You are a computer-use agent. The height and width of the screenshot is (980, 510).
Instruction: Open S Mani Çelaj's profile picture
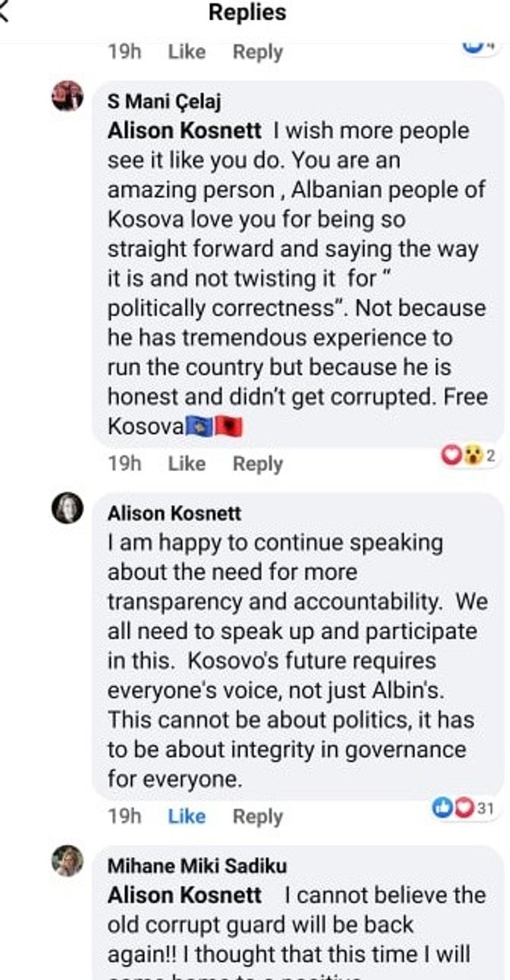[68, 96]
